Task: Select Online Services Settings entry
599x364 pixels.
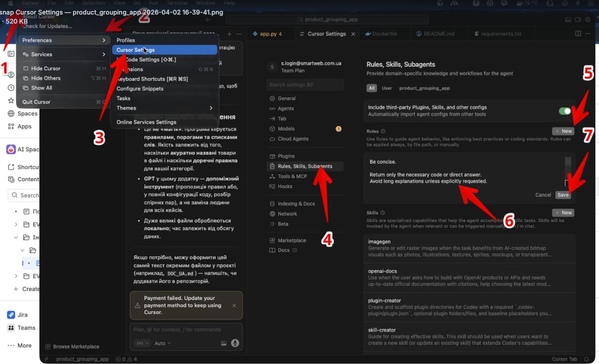Action: 164,122
